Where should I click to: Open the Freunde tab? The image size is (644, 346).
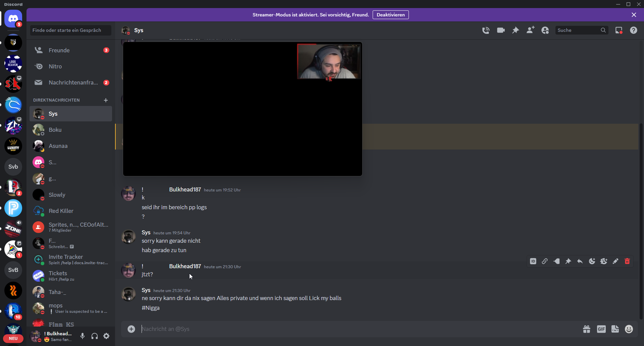59,50
